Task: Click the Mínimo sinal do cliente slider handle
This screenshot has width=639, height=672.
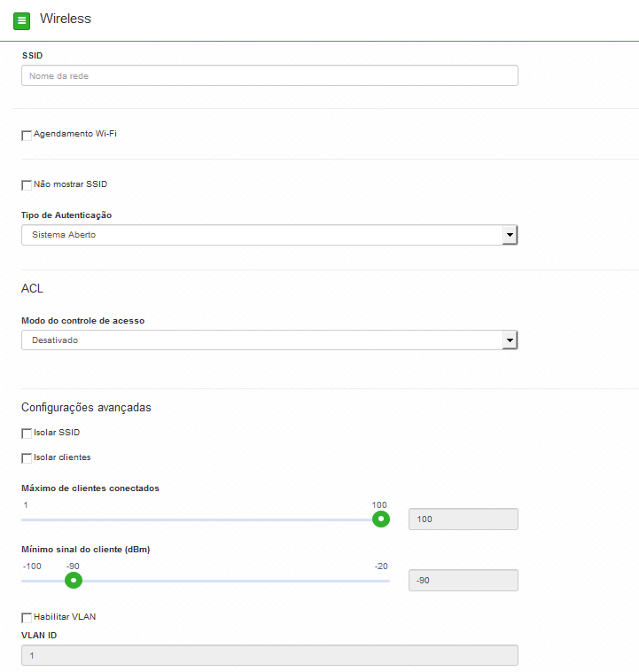Action: tap(74, 581)
